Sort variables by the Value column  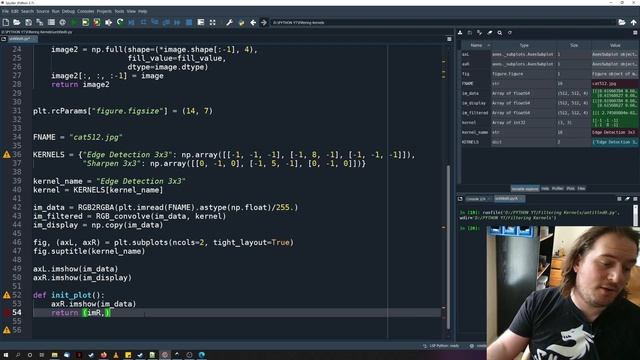615,45
